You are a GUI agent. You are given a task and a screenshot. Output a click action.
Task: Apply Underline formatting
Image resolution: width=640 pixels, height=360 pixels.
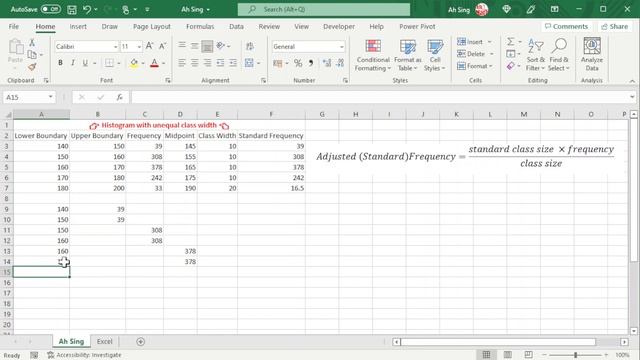point(85,63)
